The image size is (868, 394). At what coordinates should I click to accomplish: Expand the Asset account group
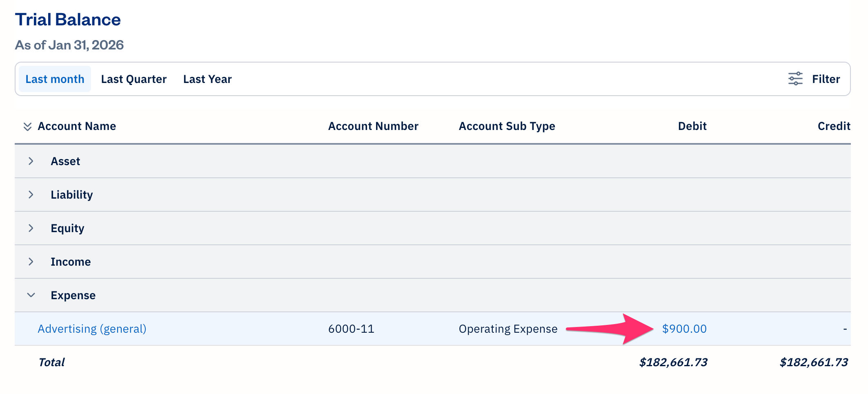31,161
